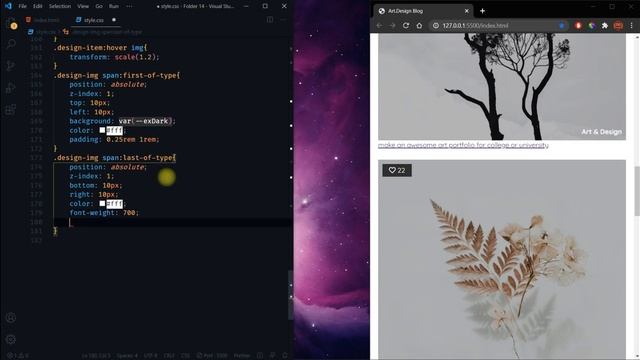Open the File menu in VS Code

[x=22, y=6]
